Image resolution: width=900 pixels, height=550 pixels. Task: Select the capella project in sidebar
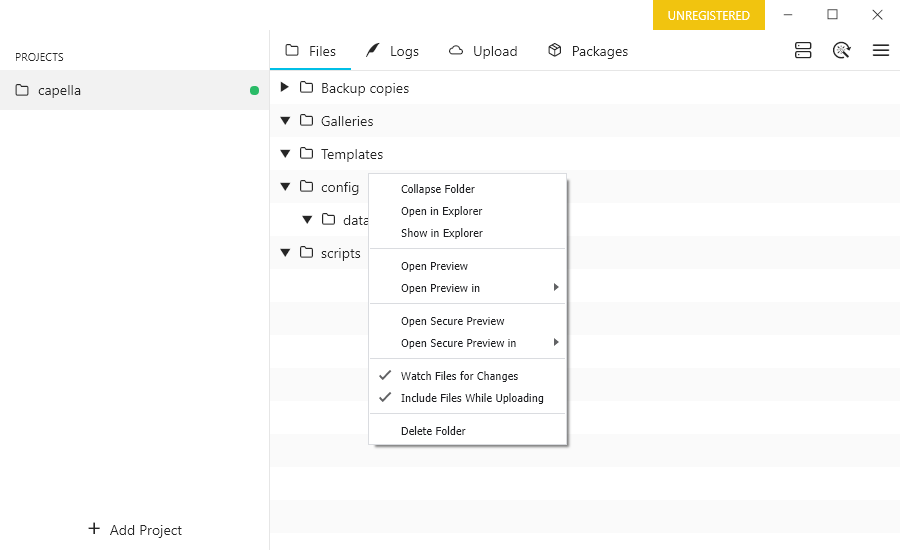[60, 91]
